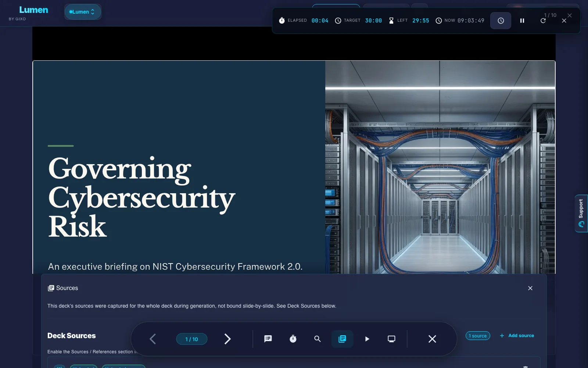Click the search magnifier icon
588x368 pixels.
point(318,339)
